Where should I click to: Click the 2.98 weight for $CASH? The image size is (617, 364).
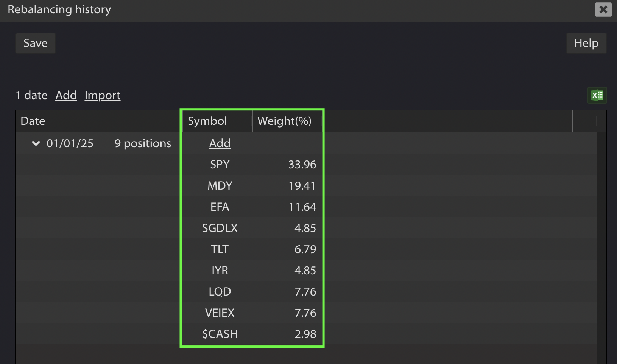(x=305, y=334)
